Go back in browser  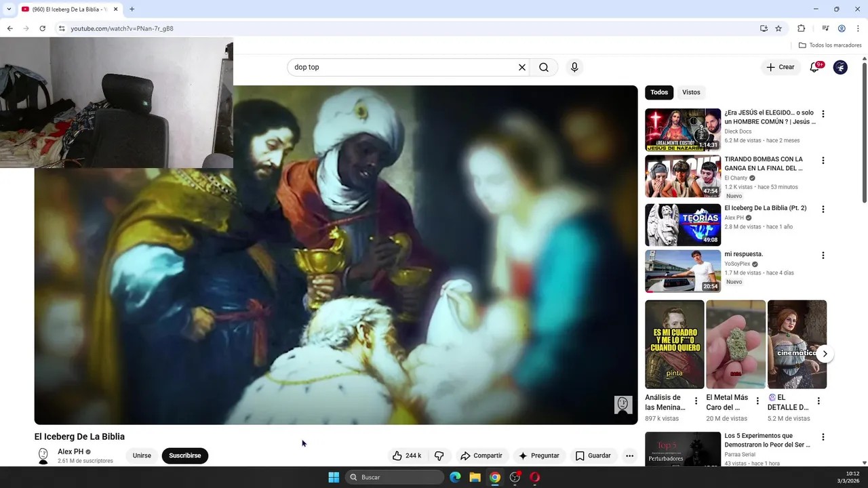(9, 28)
